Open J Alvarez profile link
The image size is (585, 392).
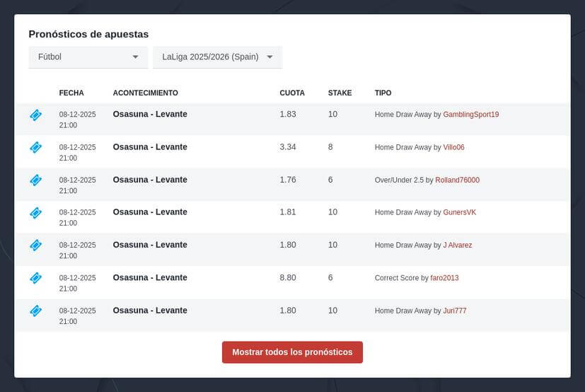(x=457, y=245)
